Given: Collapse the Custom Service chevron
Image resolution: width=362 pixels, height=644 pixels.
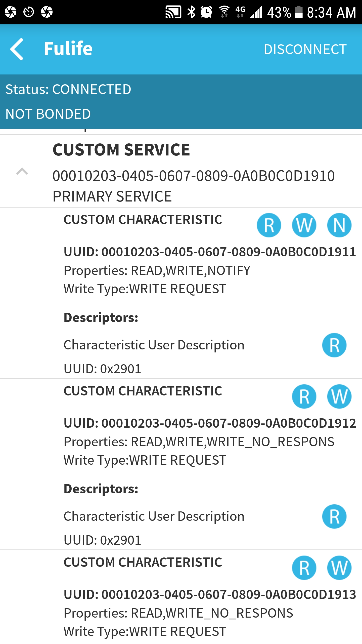Looking at the screenshot, I should [x=22, y=171].
